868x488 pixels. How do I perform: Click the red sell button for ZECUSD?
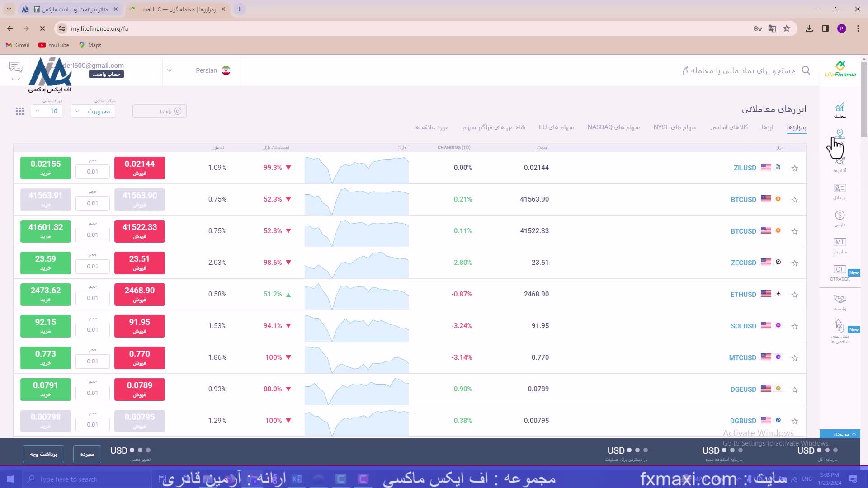(x=139, y=263)
